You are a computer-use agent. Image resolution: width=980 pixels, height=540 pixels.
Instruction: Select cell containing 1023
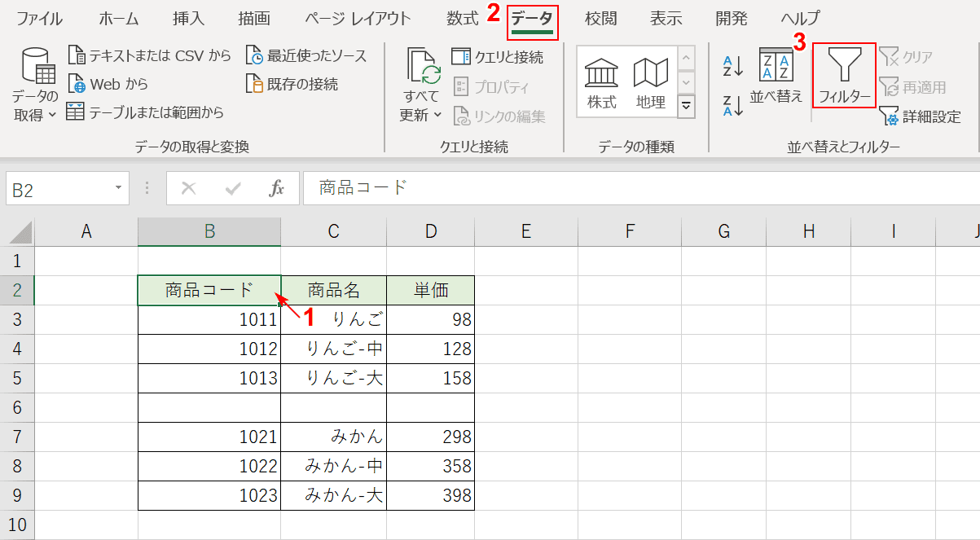tap(209, 495)
